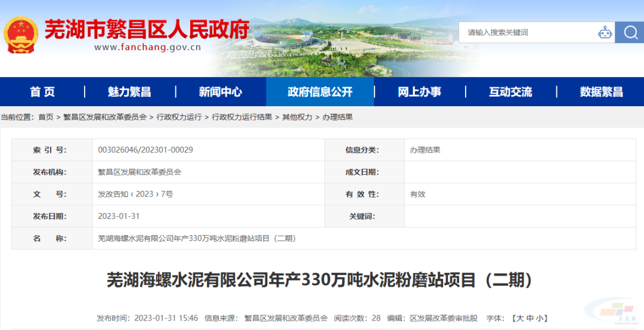Click the 首页 breadcrumb link
The width and height of the screenshot is (644, 330).
click(45, 117)
